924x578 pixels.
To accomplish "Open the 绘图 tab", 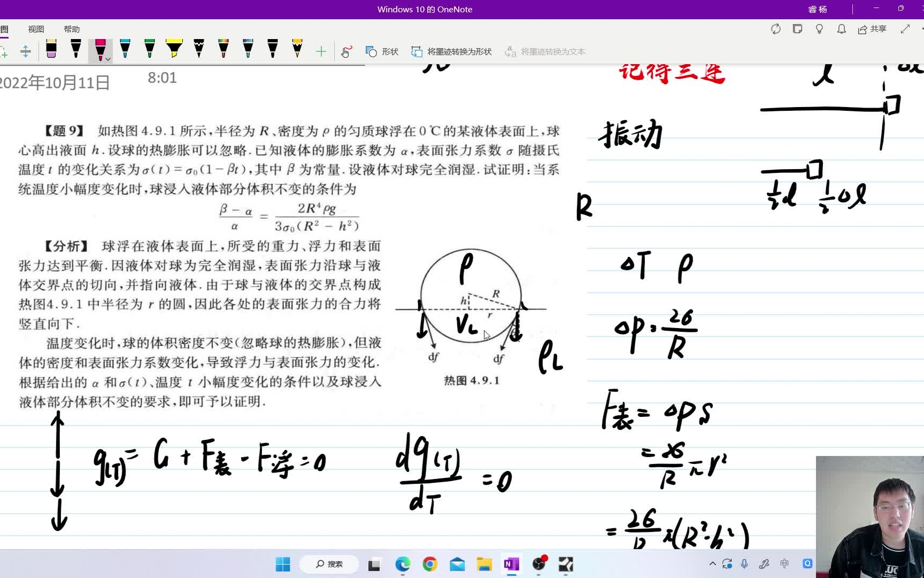I will click(x=4, y=29).
